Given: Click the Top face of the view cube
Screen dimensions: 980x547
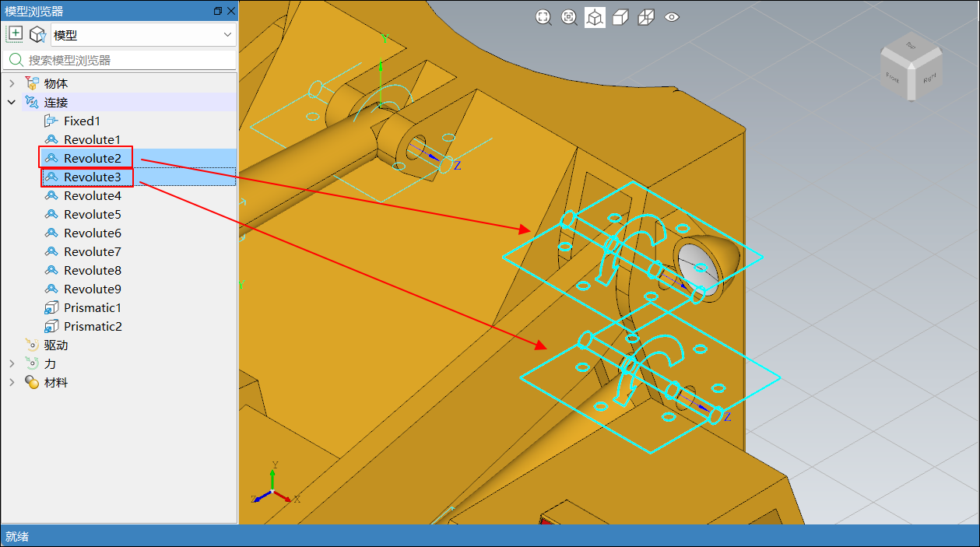Looking at the screenshot, I should pyautogui.click(x=910, y=47).
